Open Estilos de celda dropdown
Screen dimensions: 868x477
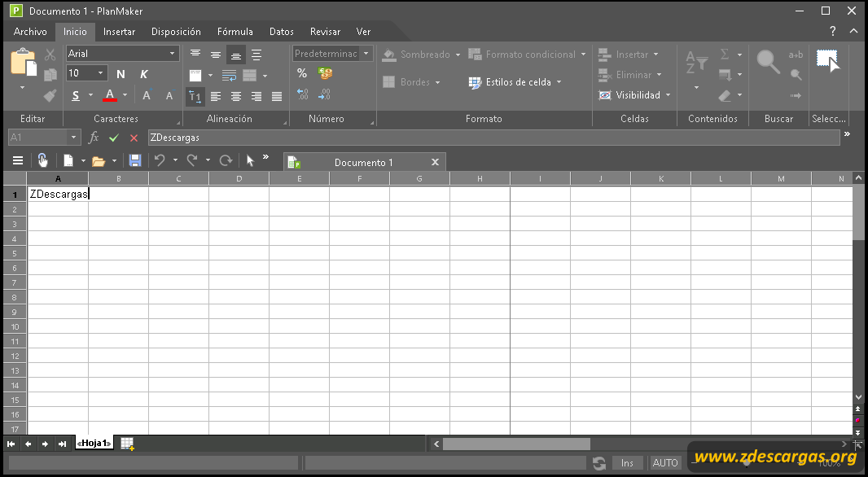click(515, 82)
